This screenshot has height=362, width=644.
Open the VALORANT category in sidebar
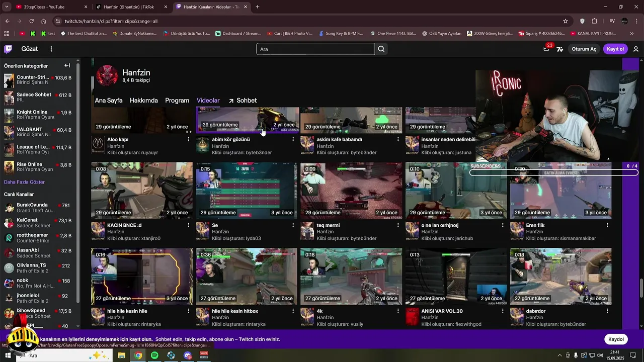[38, 132]
